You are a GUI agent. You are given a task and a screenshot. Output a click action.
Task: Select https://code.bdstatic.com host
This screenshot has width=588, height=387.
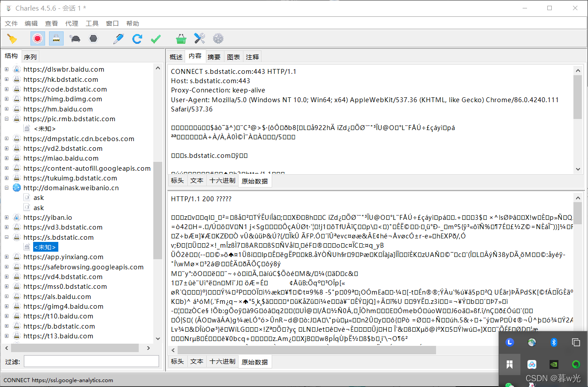coord(65,89)
